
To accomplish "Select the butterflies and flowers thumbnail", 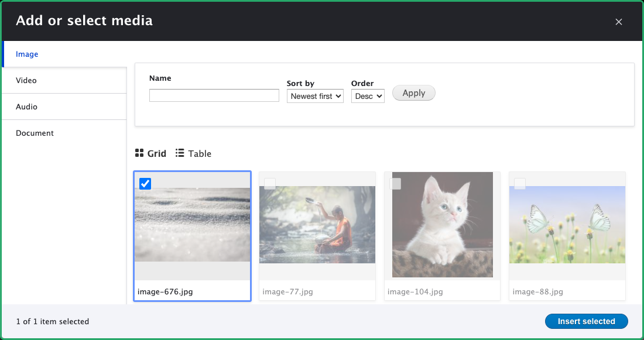I will (567, 225).
